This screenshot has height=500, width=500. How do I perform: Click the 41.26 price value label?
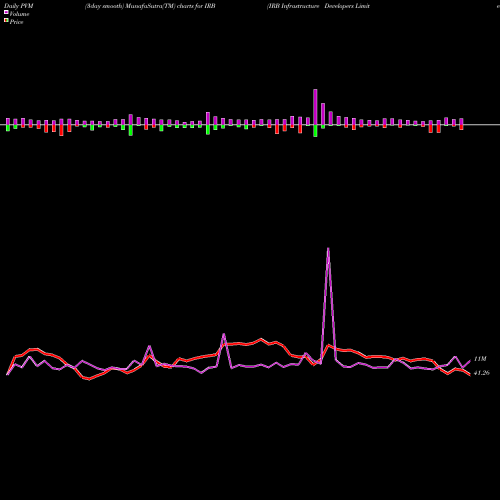482,373
